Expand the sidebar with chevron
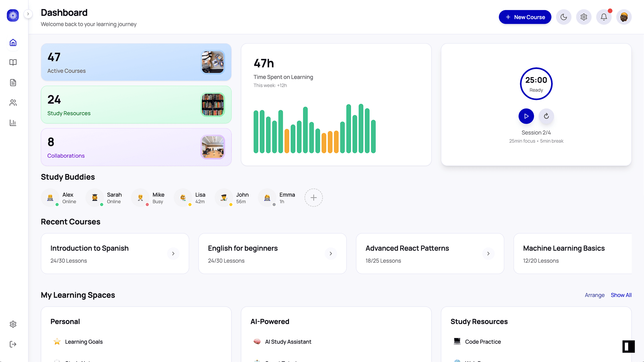The width and height of the screenshot is (644, 362). (28, 14)
